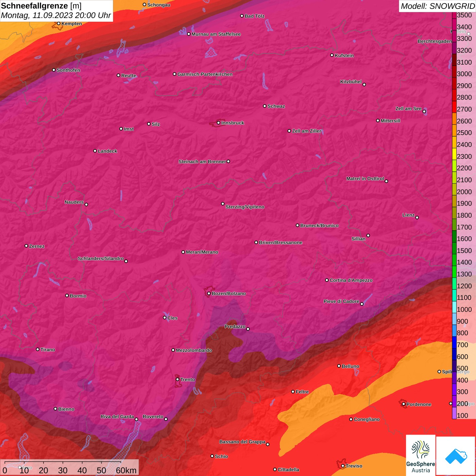The width and height of the screenshot is (476, 476).
Task: Click the blue mountain logo icon
Action: (x=456, y=456)
